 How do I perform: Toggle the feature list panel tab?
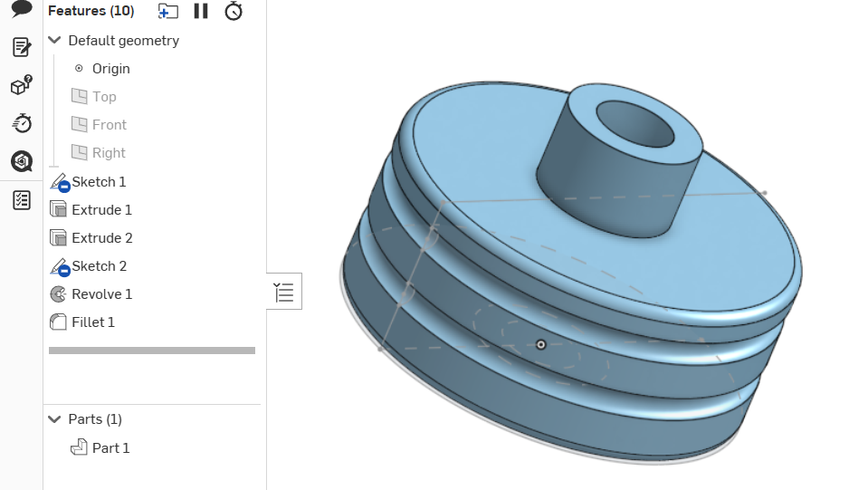point(284,292)
